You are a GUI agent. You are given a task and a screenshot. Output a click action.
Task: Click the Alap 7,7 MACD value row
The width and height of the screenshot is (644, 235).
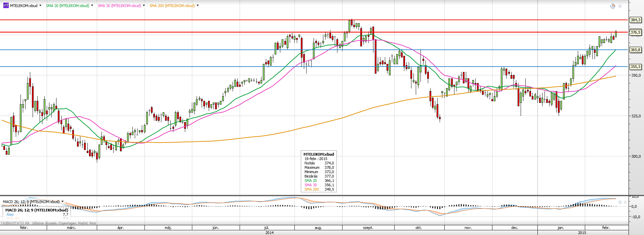[x=37, y=214]
